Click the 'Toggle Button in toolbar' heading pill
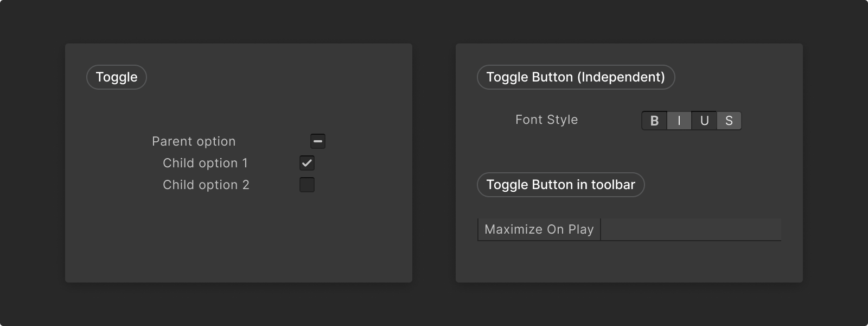 (560, 185)
